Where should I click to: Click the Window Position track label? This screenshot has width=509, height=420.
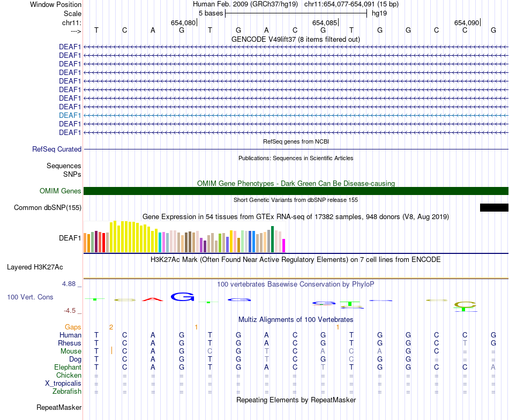click(56, 4)
